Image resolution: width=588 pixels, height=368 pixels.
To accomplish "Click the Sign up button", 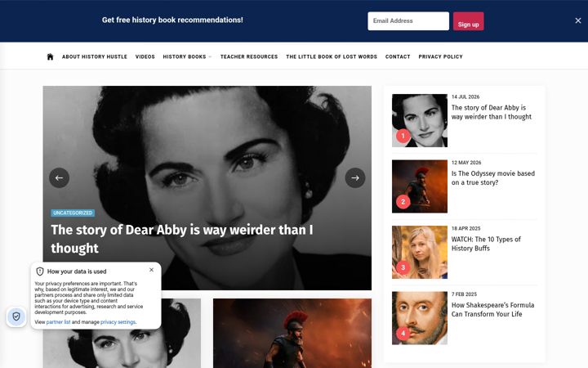I will (468, 21).
